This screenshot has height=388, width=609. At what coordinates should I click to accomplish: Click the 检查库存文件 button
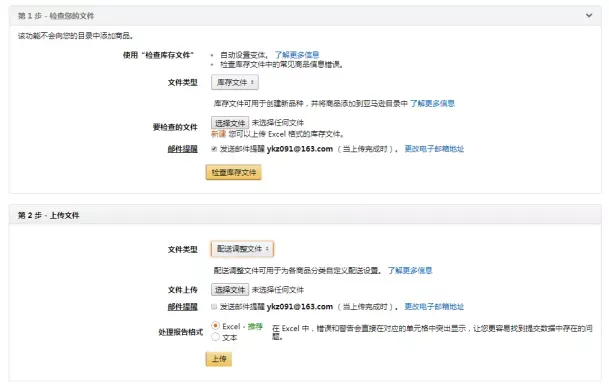pos(233,172)
